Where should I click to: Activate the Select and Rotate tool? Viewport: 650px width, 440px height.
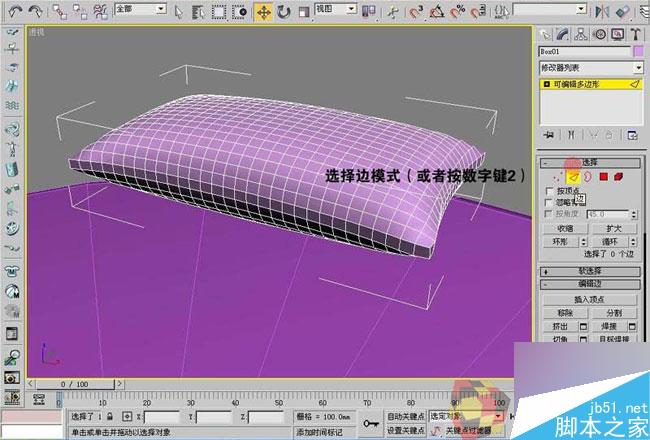click(x=284, y=12)
